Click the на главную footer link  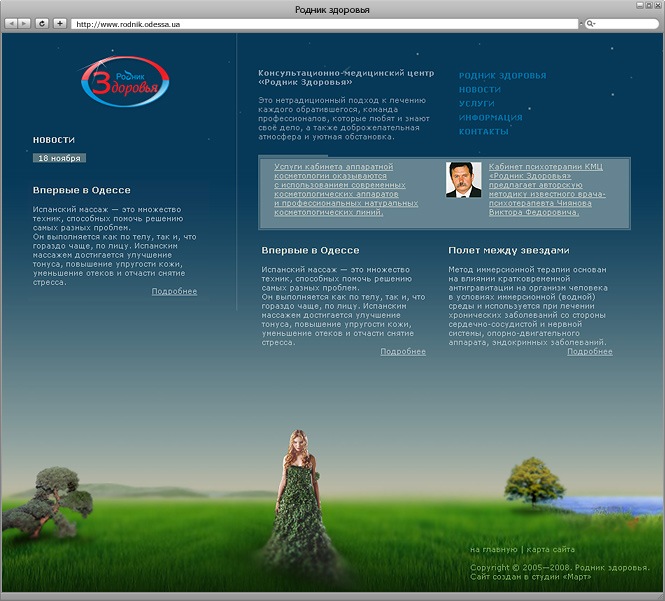pyautogui.click(x=494, y=549)
